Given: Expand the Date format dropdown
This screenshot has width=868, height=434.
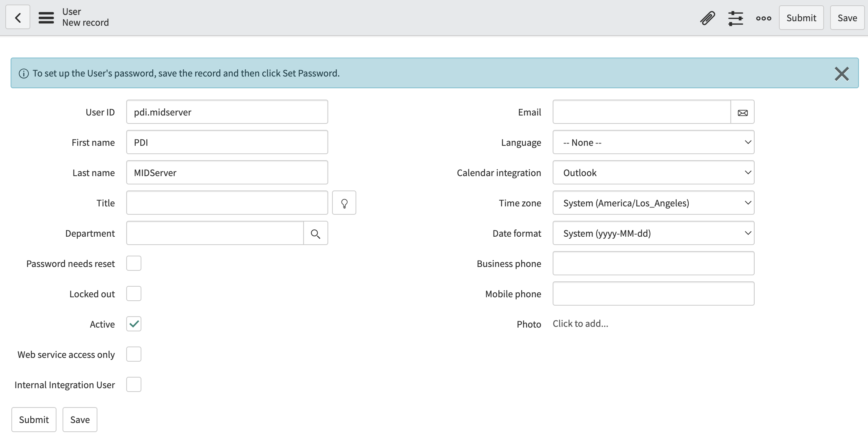Looking at the screenshot, I should pyautogui.click(x=653, y=233).
